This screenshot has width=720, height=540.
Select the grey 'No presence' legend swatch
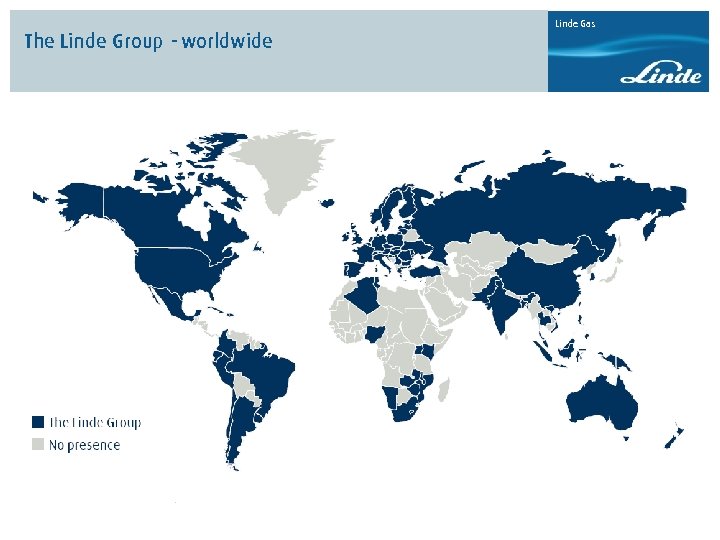[x=38, y=444]
